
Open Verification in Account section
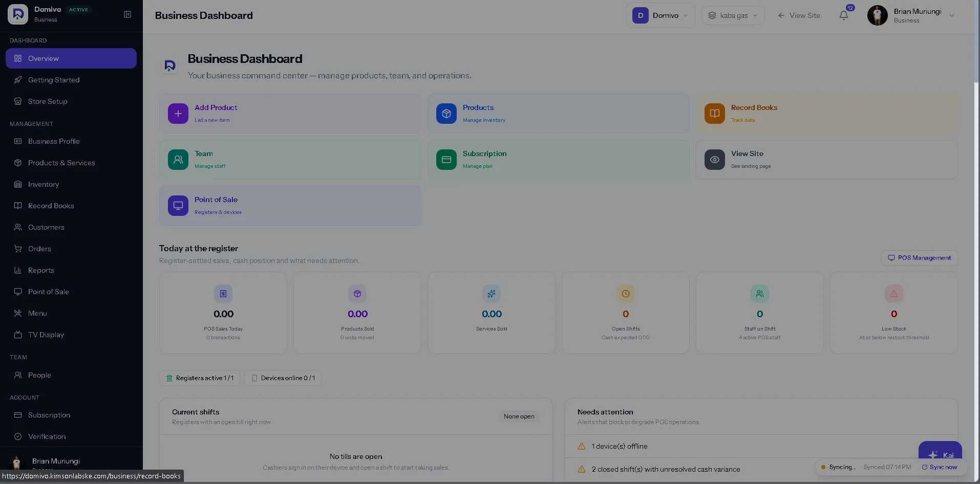click(x=71, y=436)
